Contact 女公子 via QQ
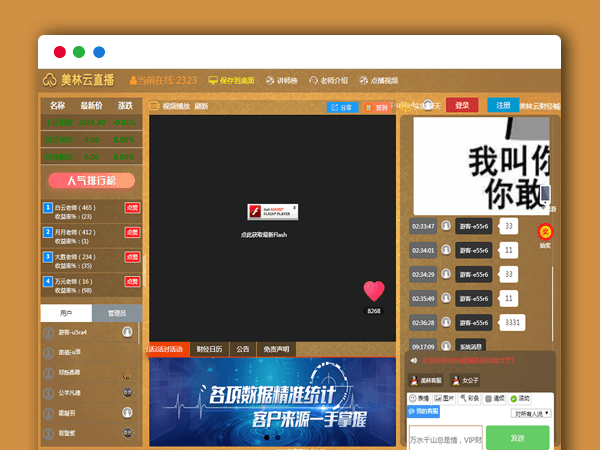Image resolution: width=600 pixels, height=450 pixels. pyautogui.click(x=465, y=380)
